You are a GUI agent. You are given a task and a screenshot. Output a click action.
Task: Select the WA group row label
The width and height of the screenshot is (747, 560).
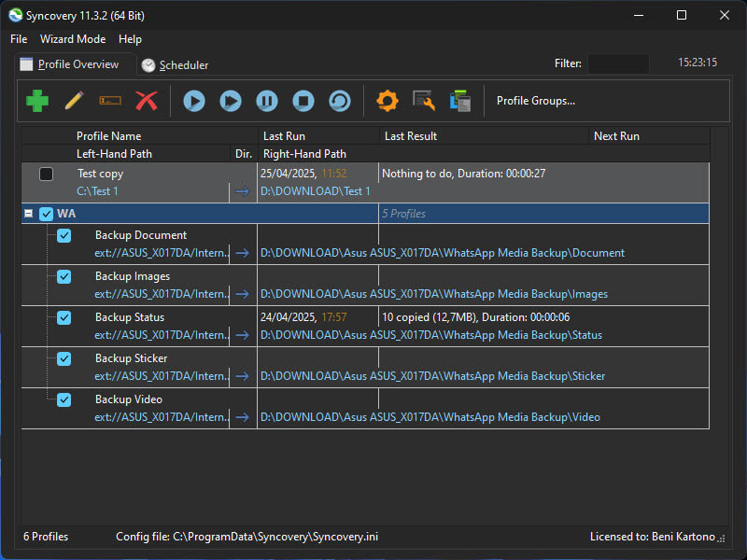(66, 214)
